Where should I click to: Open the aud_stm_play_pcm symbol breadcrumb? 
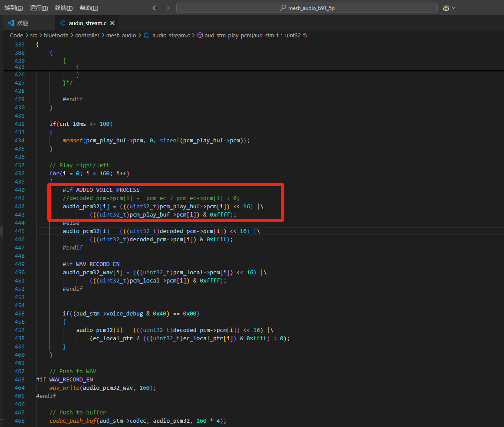coord(256,35)
